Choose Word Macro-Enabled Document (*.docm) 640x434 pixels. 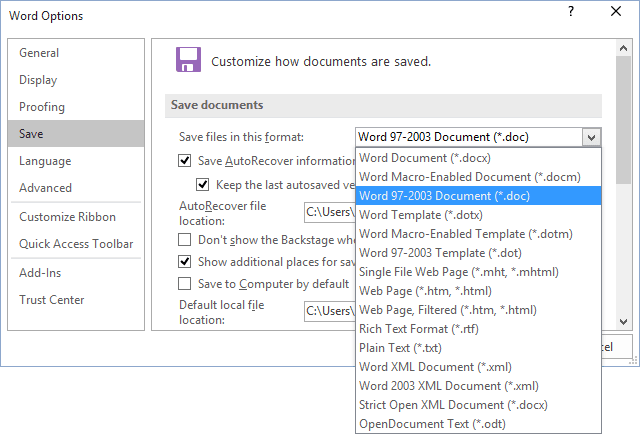(478, 177)
